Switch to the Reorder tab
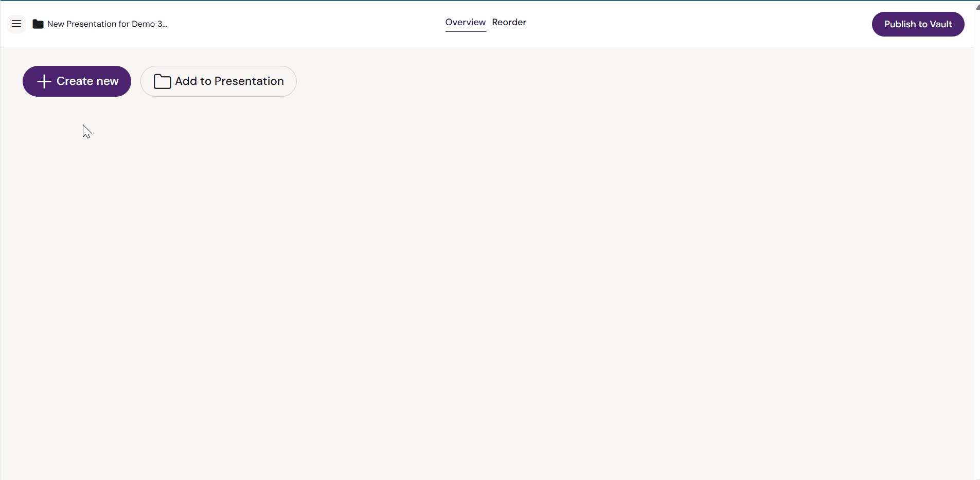The image size is (980, 480). (x=509, y=22)
